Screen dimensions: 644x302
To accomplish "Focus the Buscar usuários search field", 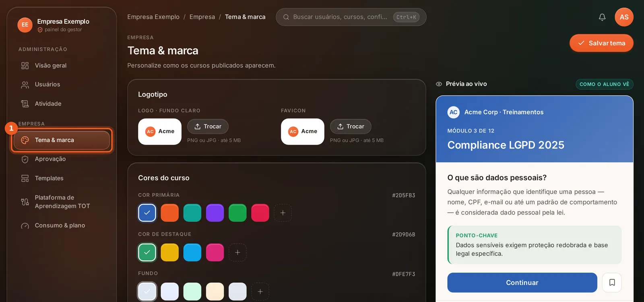I will coord(351,17).
